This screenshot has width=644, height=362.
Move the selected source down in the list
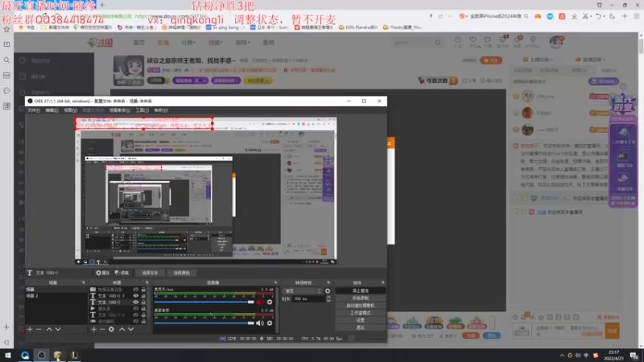click(x=130, y=329)
